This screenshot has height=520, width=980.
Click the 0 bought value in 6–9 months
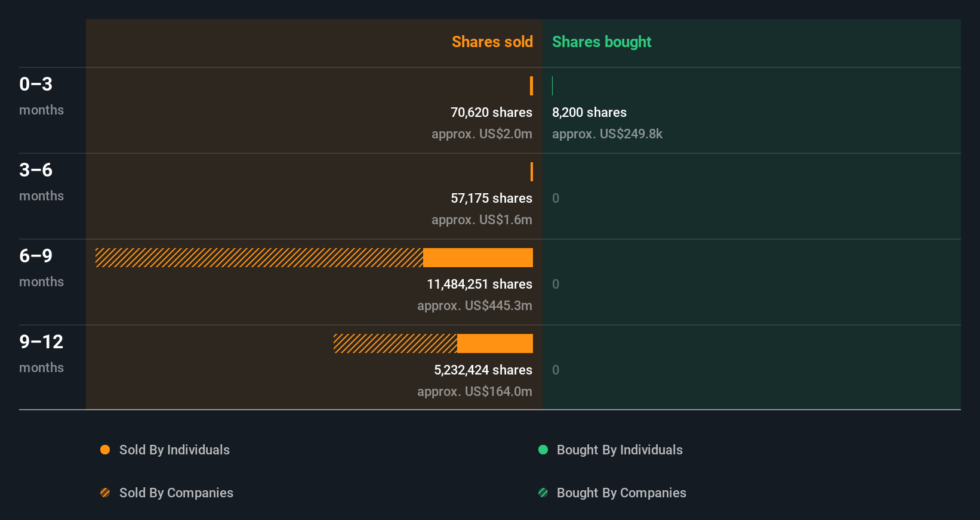[x=556, y=284]
